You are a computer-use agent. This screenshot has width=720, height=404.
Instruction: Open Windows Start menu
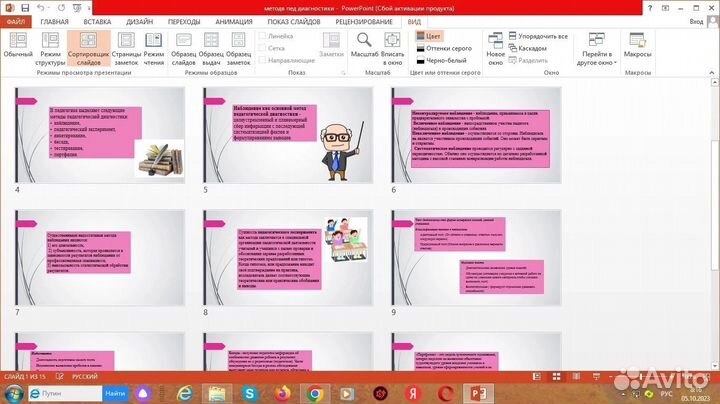(x=14, y=394)
